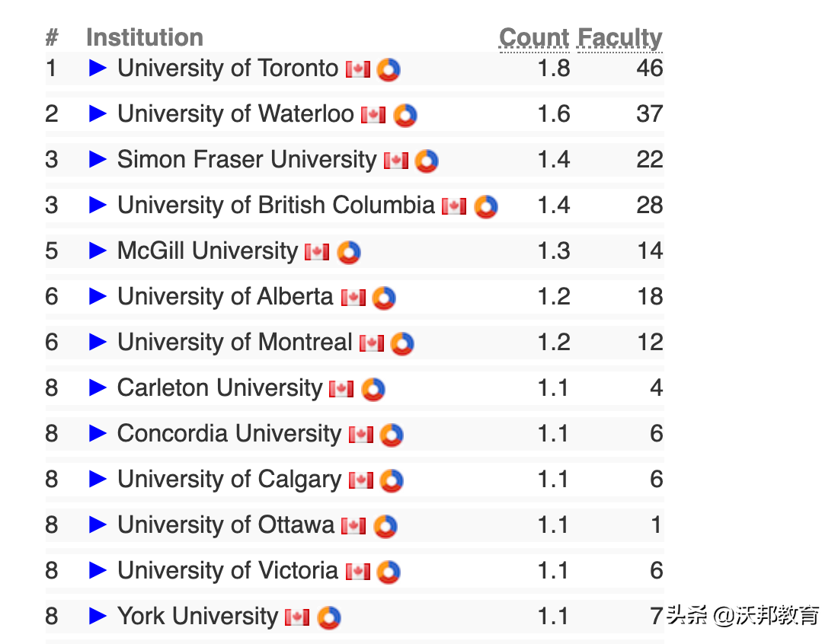The height and width of the screenshot is (644, 838).
Task: Show the University of Victoria pie chart
Action: (x=389, y=572)
